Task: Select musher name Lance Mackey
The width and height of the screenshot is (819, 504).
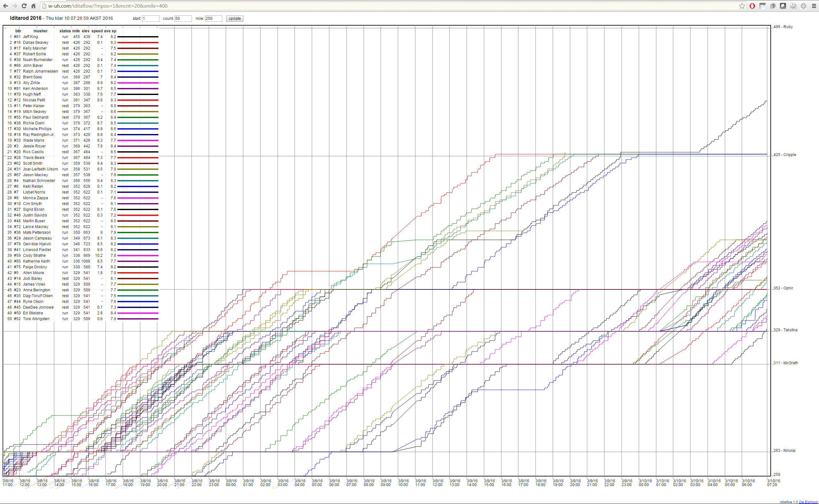Action: [x=36, y=227]
